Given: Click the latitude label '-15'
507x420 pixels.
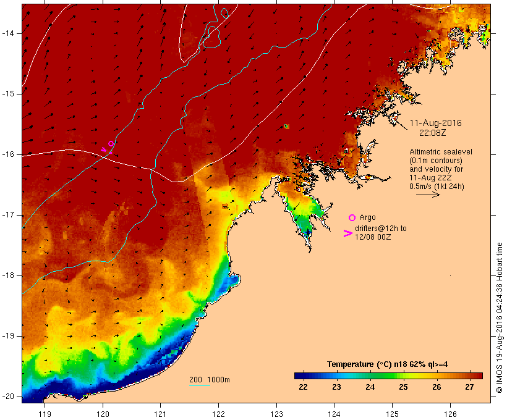Looking at the screenshot, I should 8,94.
